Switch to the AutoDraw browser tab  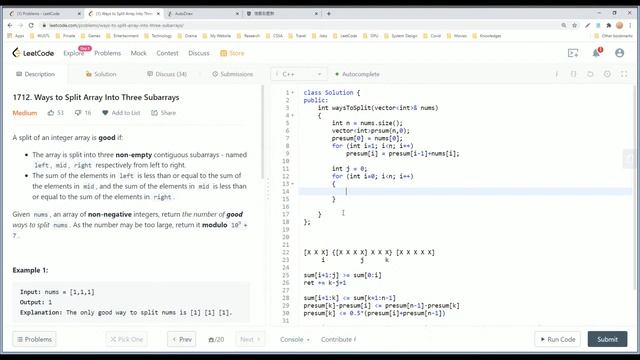point(203,13)
